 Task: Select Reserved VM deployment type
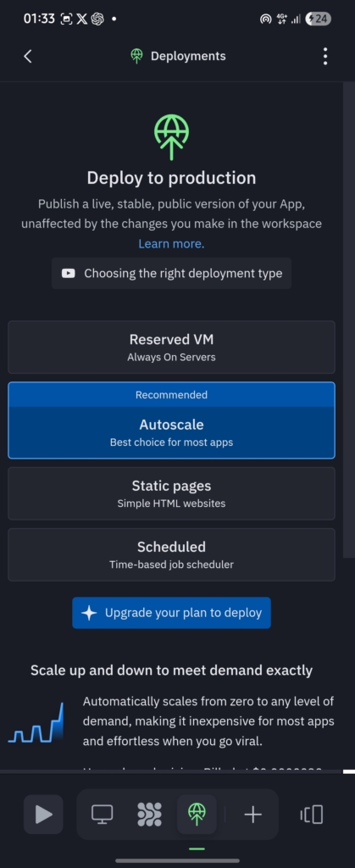[171, 347]
